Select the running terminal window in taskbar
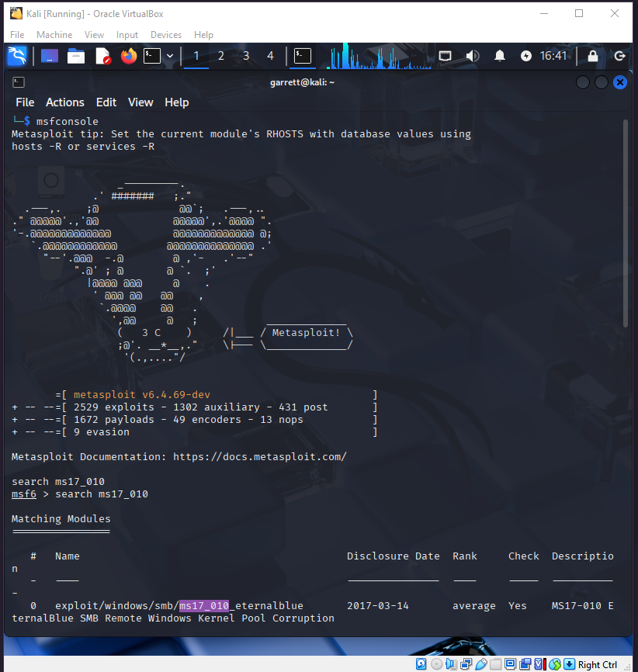Image resolution: width=638 pixels, height=672 pixels. click(303, 56)
